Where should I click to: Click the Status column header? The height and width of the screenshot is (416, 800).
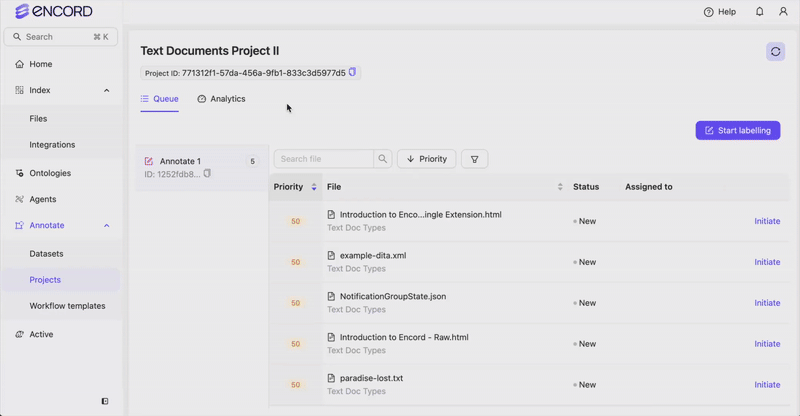[586, 187]
